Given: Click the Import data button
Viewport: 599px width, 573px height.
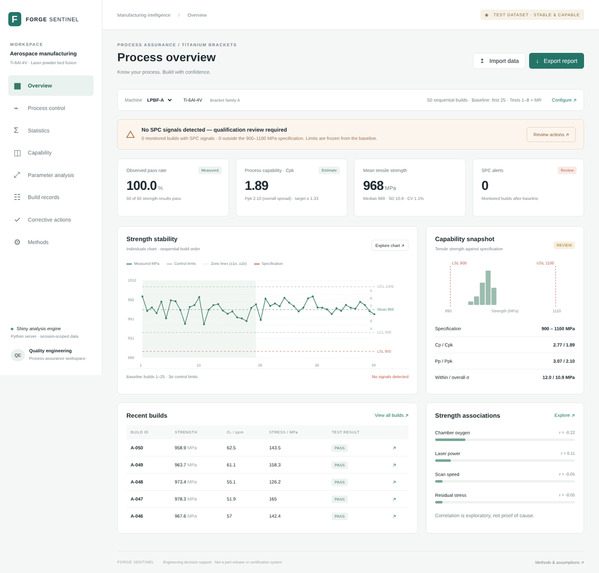Looking at the screenshot, I should pos(499,61).
